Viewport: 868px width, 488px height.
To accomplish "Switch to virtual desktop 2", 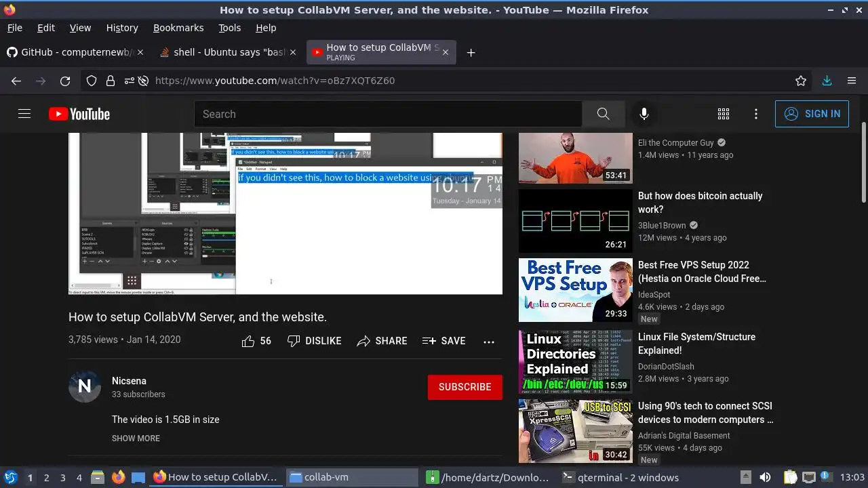I will (x=46, y=478).
